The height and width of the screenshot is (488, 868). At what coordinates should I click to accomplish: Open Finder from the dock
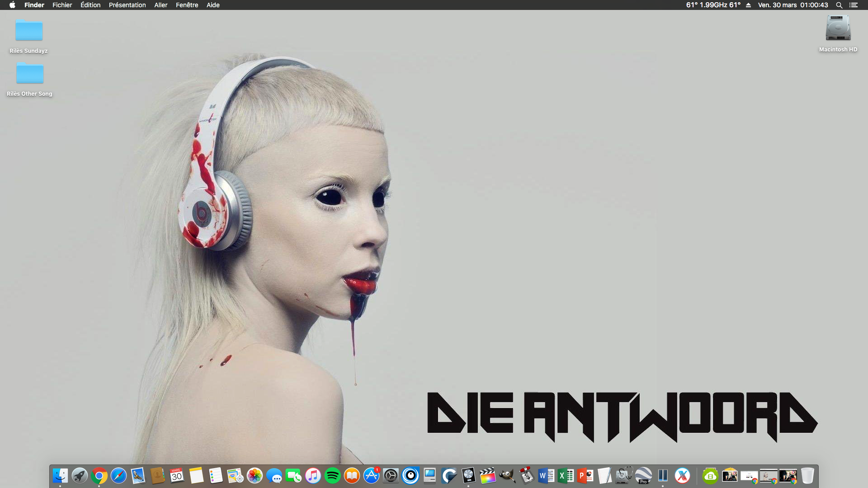pos(60,475)
